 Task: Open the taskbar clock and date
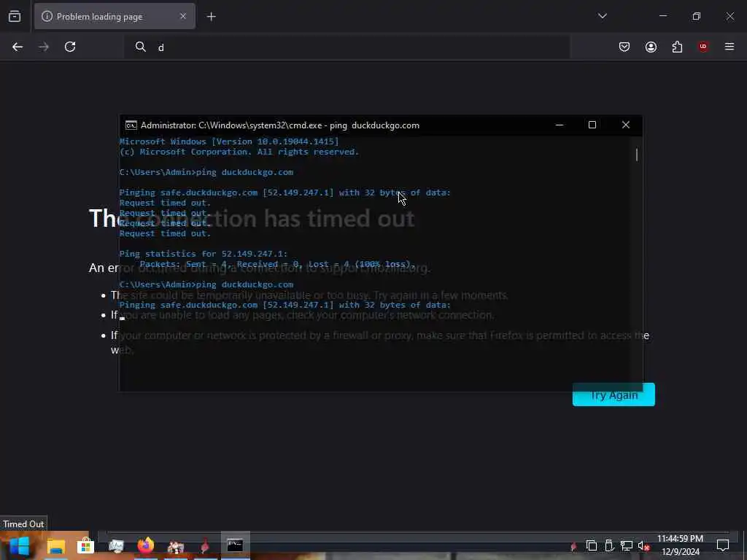click(680, 545)
